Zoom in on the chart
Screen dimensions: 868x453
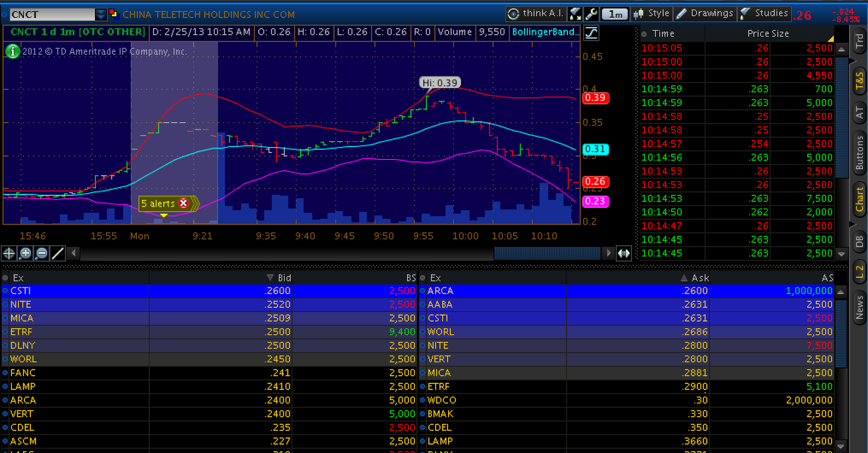25,253
